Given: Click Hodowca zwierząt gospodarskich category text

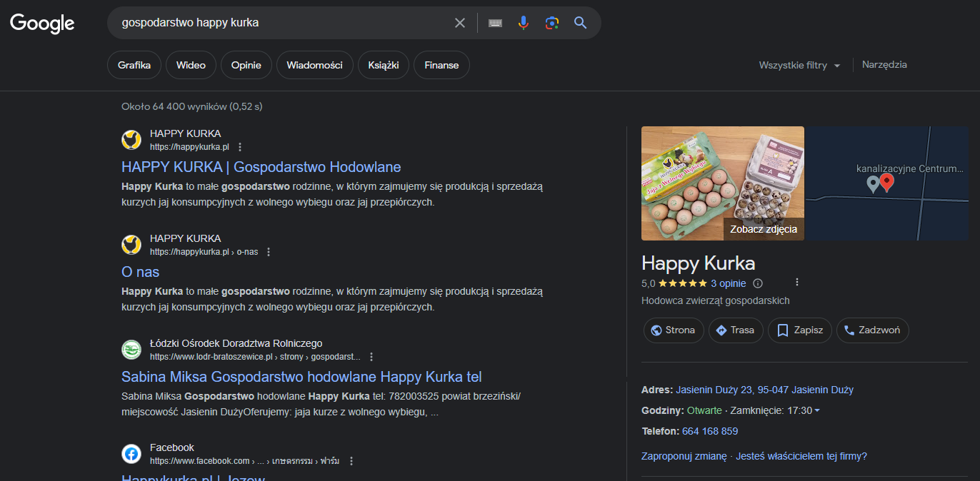Looking at the screenshot, I should pos(716,301).
